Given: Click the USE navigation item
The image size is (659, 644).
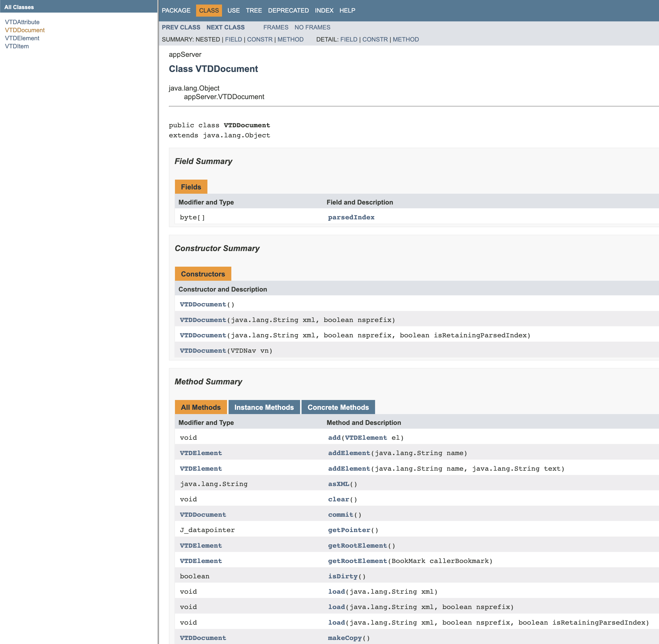Looking at the screenshot, I should (x=233, y=11).
